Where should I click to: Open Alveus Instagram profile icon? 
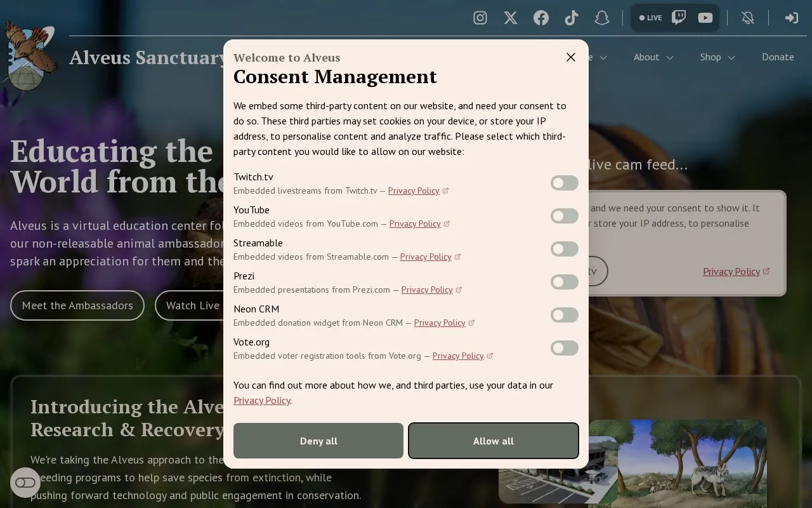click(480, 18)
